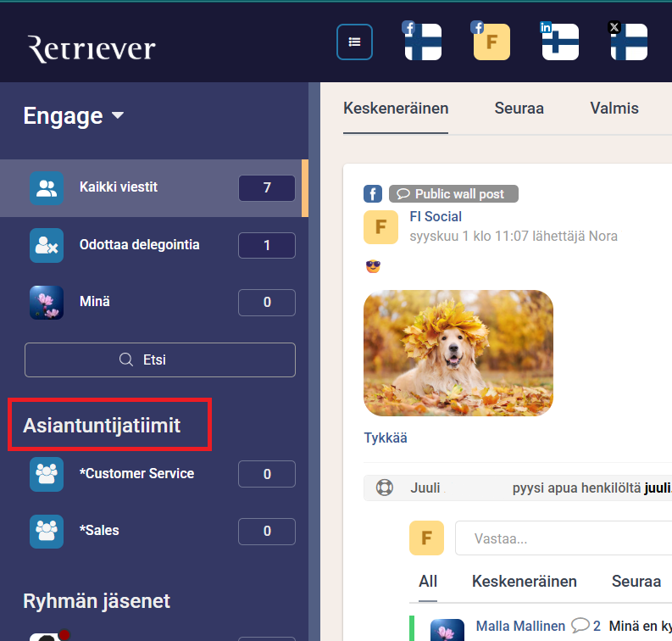672x641 pixels.
Task: Click the *Customer Service team icon
Action: click(47, 474)
